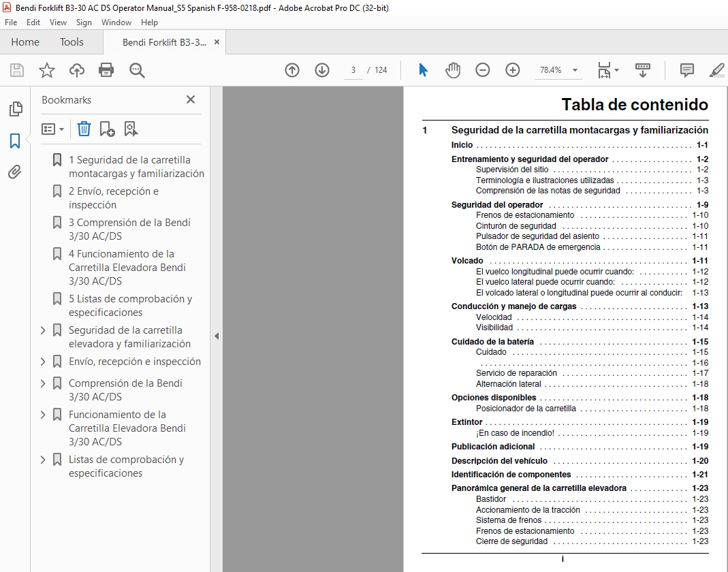Open the page display options arrow
Viewport: 728px width, 572px height.
[x=616, y=70]
